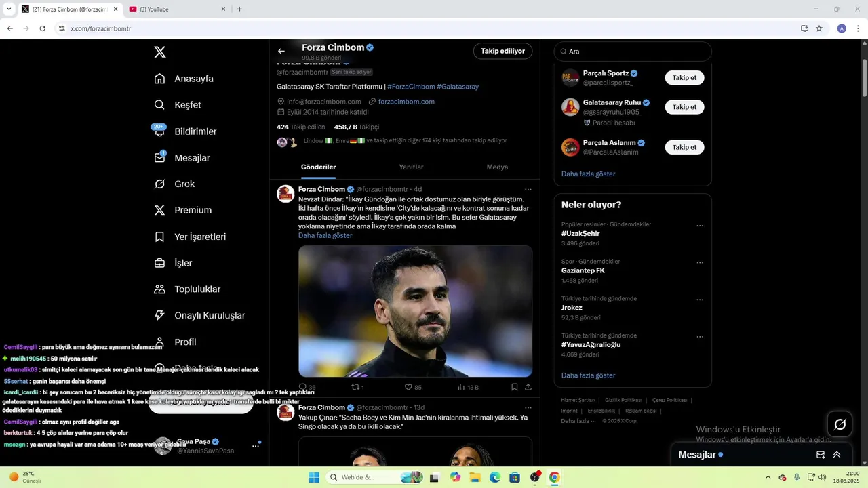This screenshot has height=488, width=868.
Task: Share the İlkay Gündoğan post
Action: 528,387
